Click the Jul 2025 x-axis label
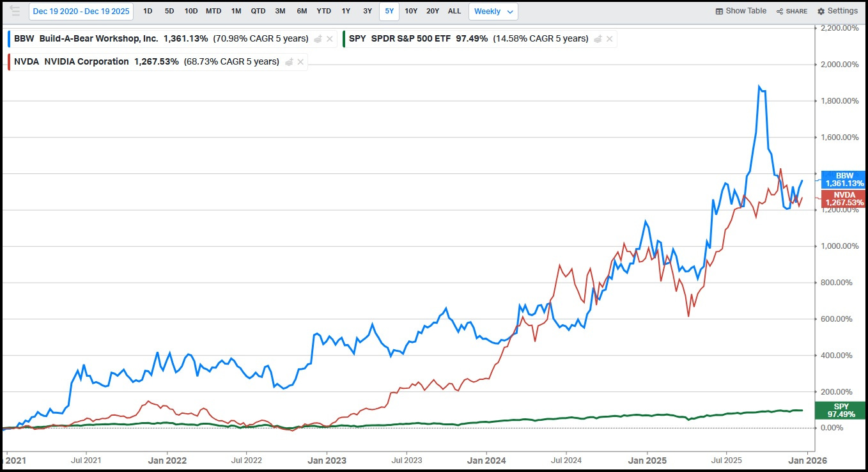868x472 pixels. point(727,460)
